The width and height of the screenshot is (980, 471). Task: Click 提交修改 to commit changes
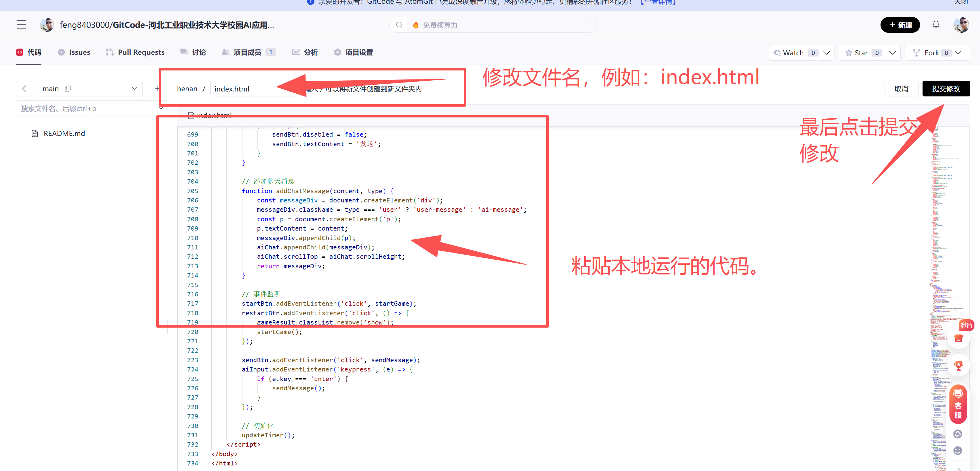[x=946, y=89]
